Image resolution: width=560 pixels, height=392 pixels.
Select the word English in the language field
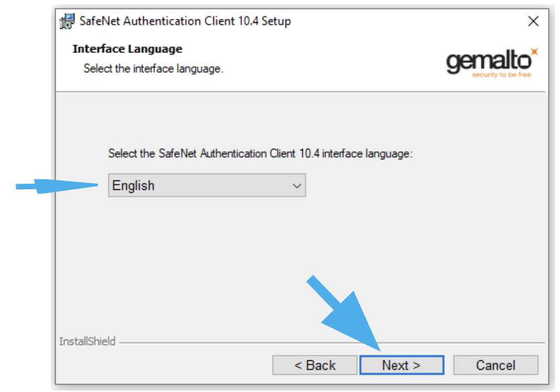click(133, 186)
